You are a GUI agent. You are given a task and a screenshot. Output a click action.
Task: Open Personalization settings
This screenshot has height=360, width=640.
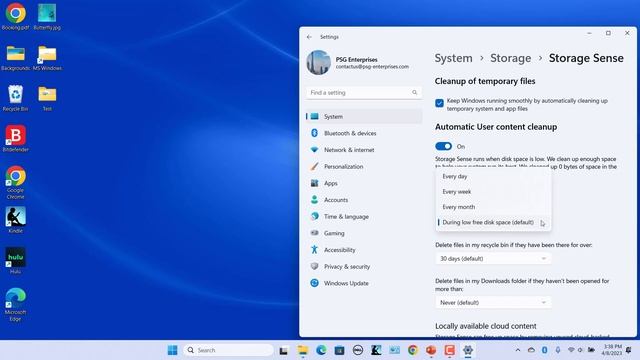point(364,167)
